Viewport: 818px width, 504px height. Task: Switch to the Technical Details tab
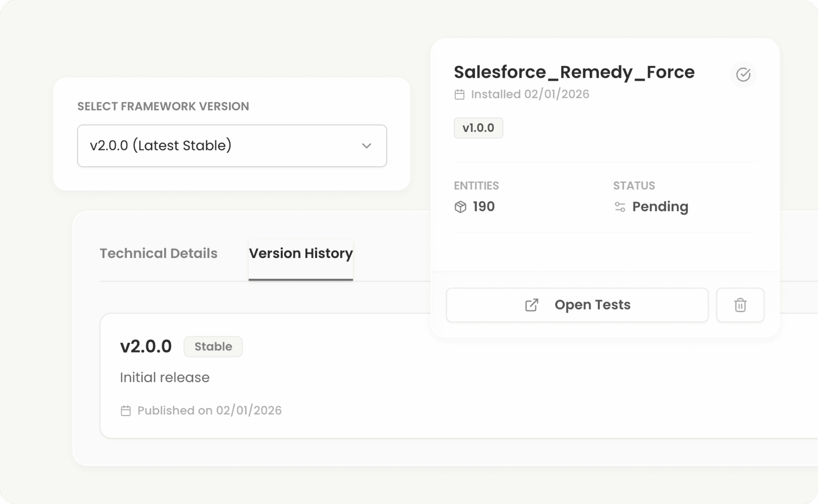pos(158,253)
